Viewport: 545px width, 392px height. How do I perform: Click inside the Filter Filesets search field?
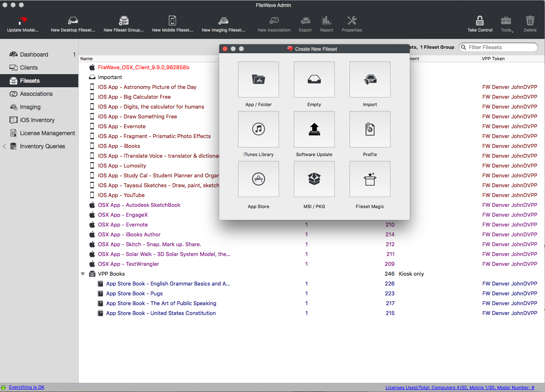501,47
